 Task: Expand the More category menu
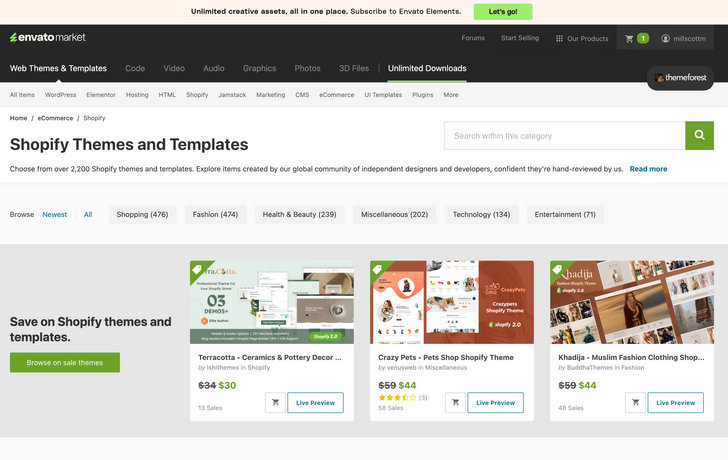(x=451, y=95)
